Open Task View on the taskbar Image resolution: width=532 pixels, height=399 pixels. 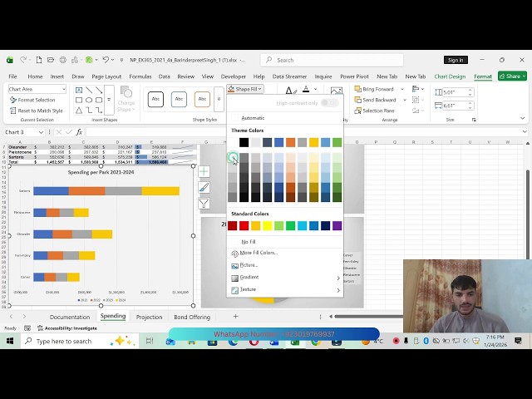click(x=150, y=341)
